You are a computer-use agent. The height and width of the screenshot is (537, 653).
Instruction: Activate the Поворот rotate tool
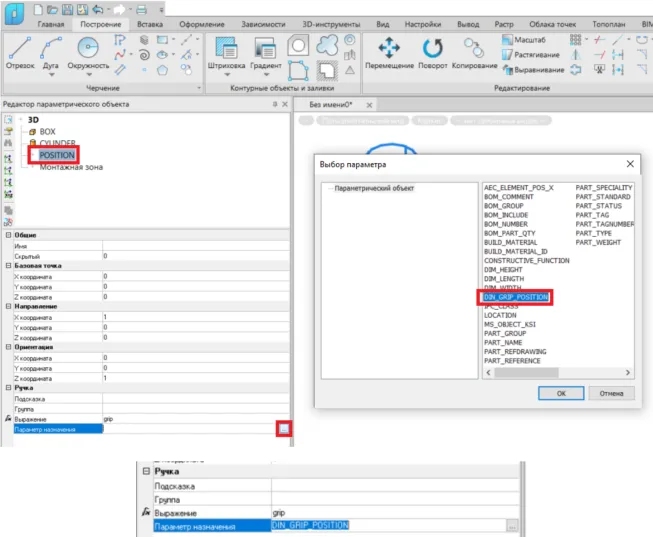tap(433, 50)
